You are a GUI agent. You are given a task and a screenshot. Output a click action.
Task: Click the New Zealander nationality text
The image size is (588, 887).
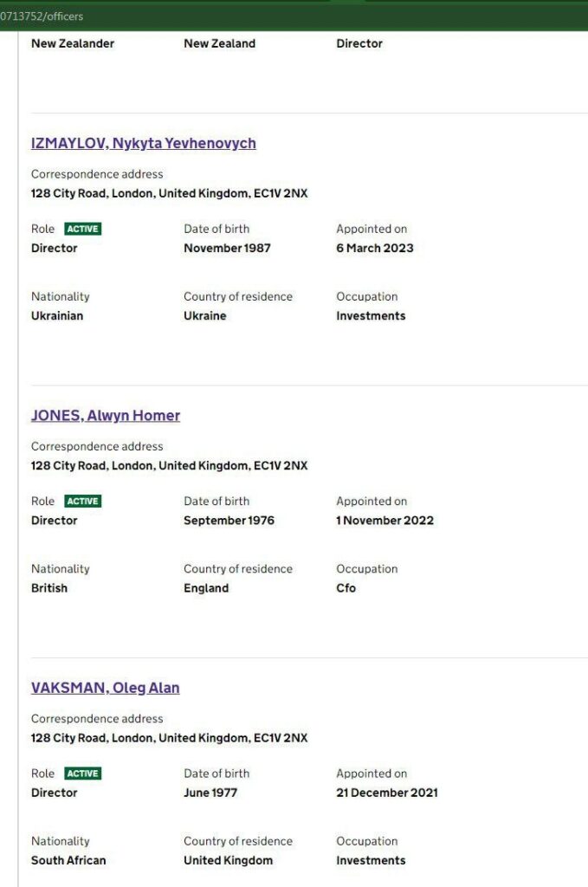[73, 43]
